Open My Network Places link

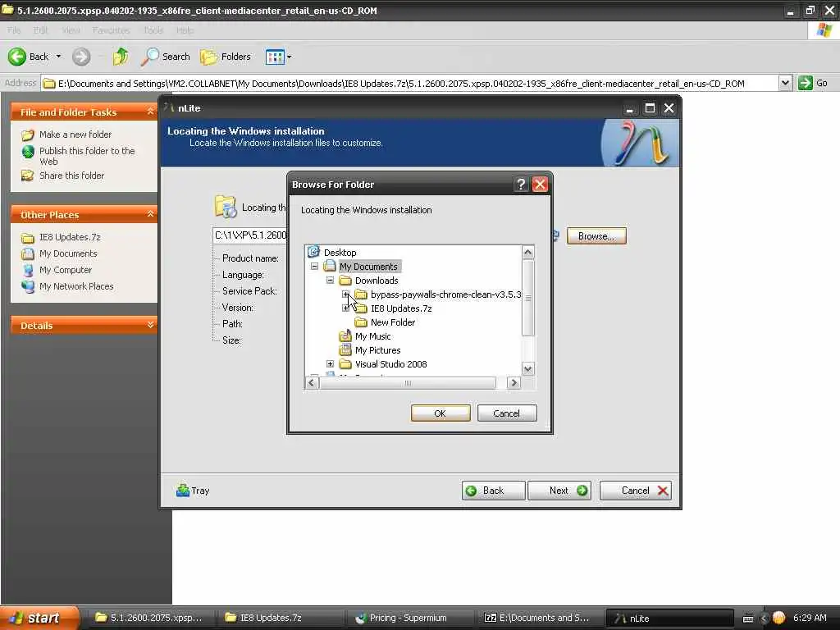click(x=76, y=286)
